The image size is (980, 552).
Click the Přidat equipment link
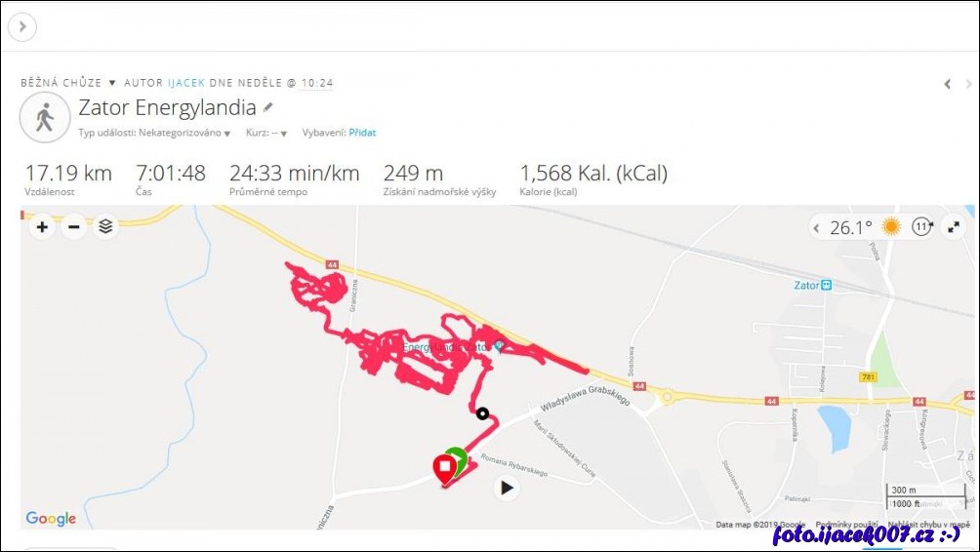362,133
